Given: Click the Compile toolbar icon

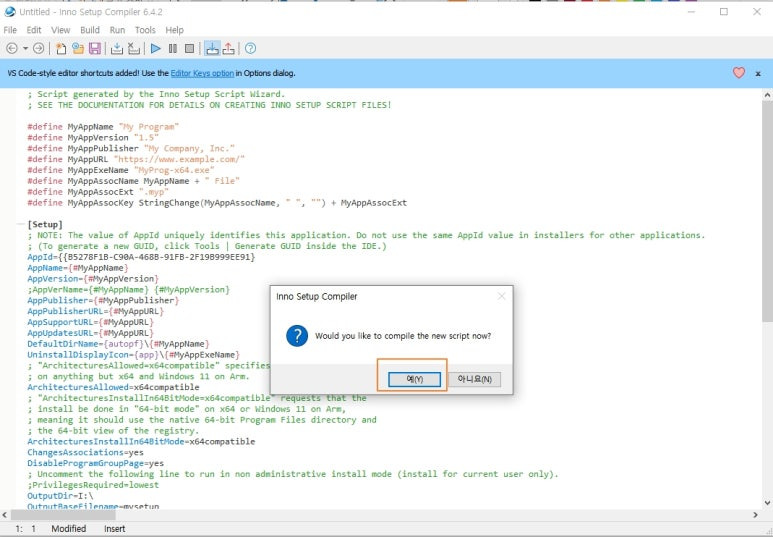Looking at the screenshot, I should [117, 48].
